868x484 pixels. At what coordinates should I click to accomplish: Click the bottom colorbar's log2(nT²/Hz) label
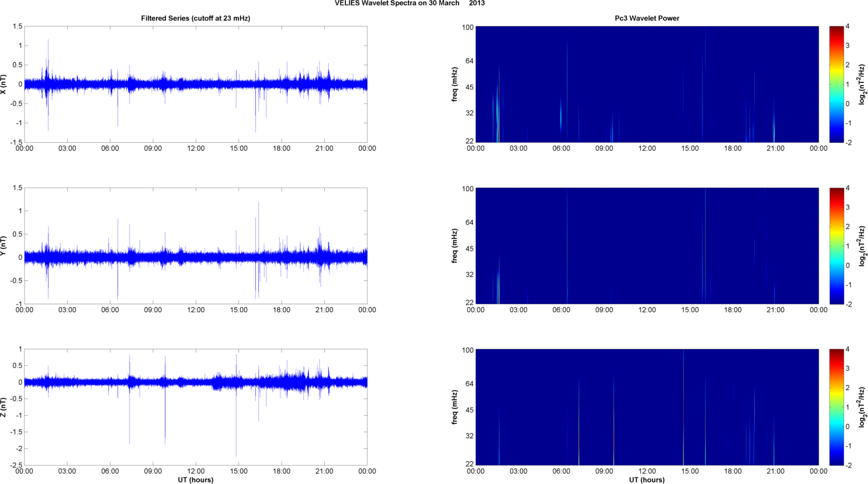click(x=863, y=407)
